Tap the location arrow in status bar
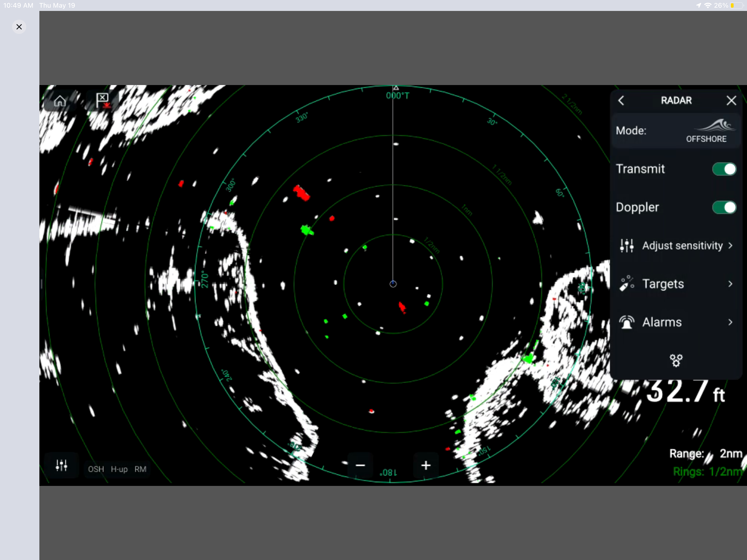Image resolution: width=747 pixels, height=560 pixels. point(698,5)
